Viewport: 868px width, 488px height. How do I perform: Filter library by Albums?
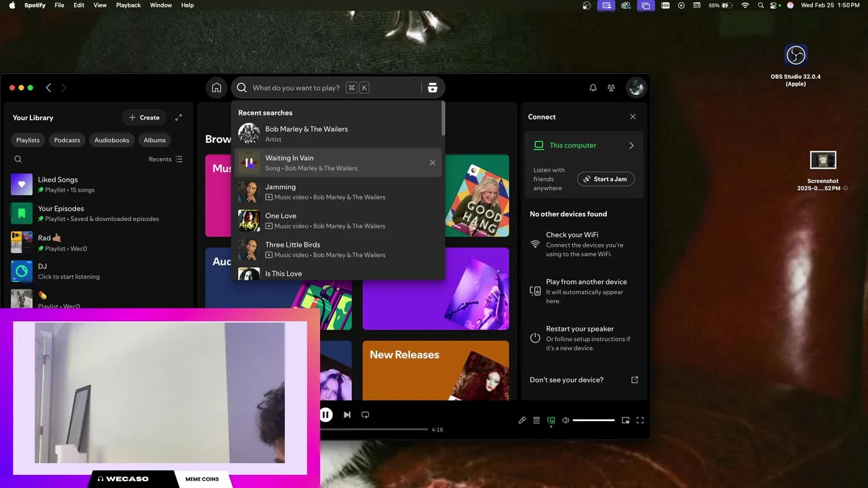(x=155, y=140)
